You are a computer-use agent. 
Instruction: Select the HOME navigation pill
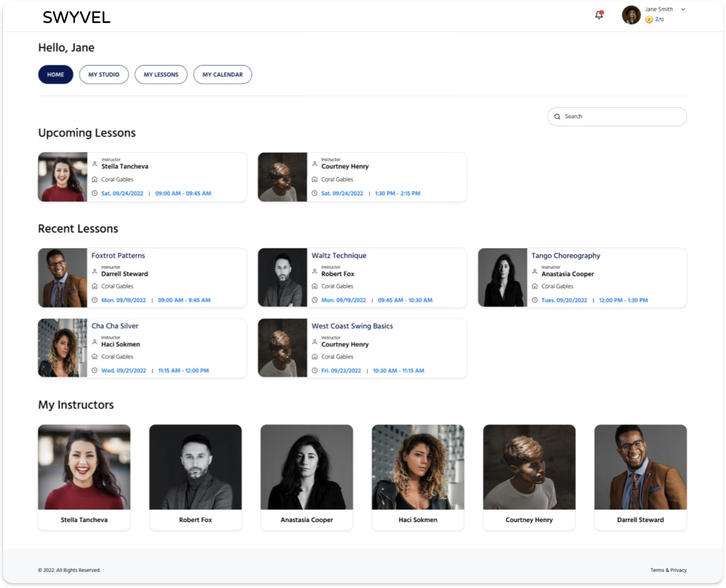tap(55, 74)
